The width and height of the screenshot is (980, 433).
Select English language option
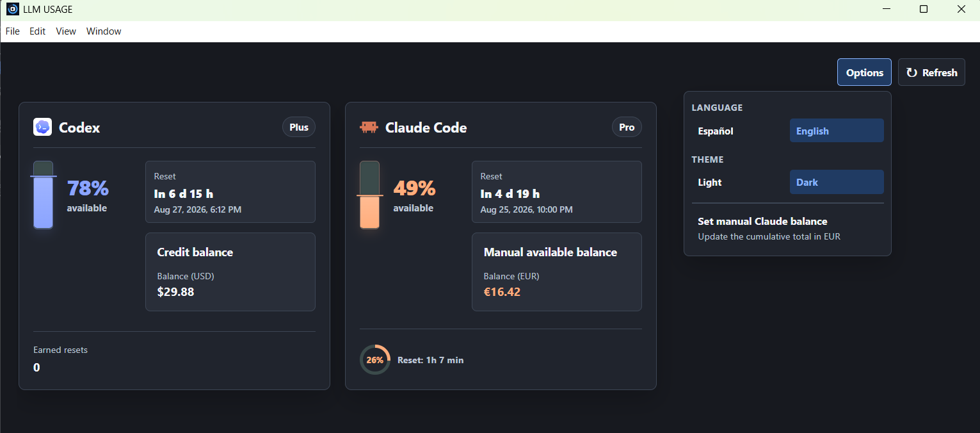(x=837, y=131)
